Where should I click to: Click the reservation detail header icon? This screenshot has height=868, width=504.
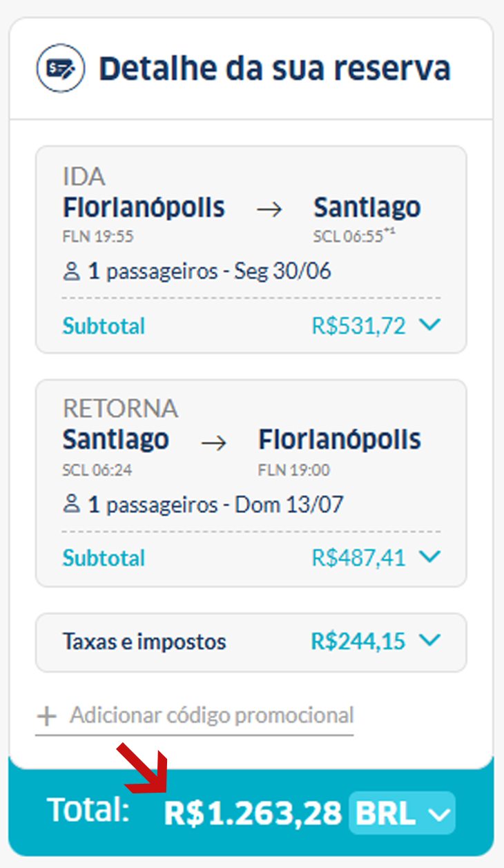click(x=61, y=69)
